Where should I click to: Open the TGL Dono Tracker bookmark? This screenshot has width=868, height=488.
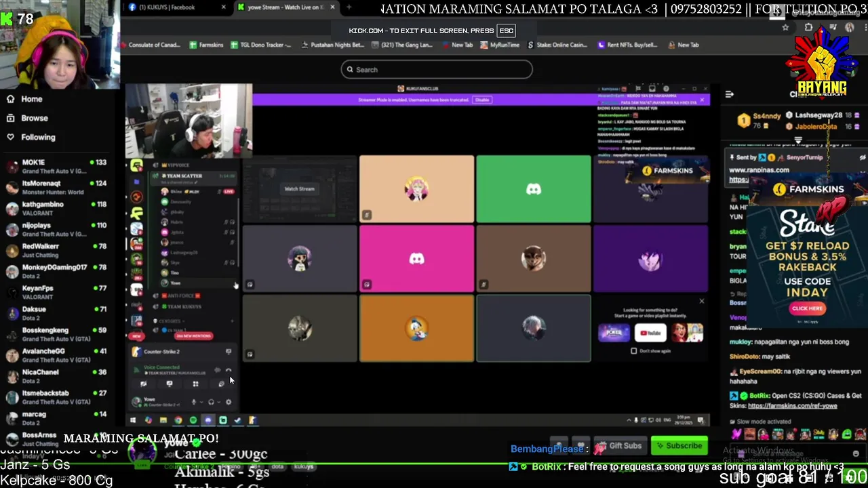[261, 45]
